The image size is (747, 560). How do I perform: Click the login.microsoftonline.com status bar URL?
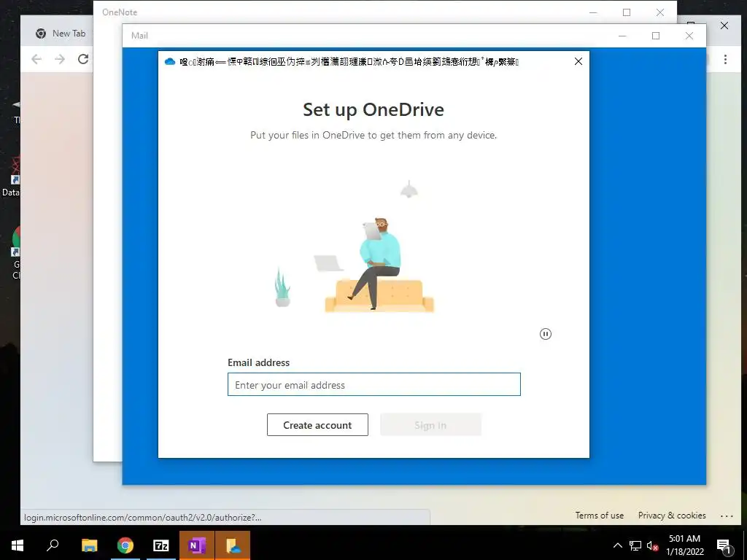coord(142,517)
